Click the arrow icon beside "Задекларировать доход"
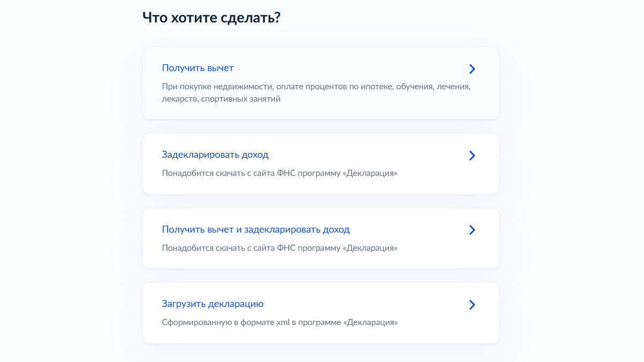 (x=472, y=156)
